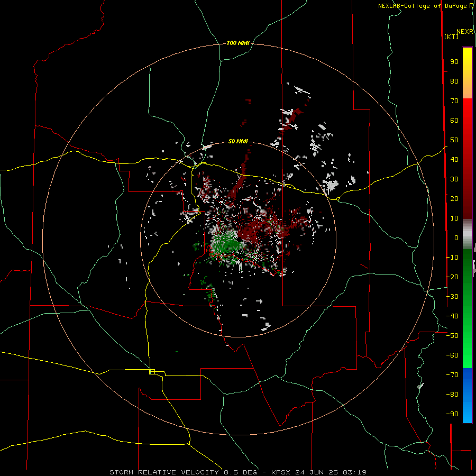
Task: Click the '100 NMI' range ring label
Action: 238,43
